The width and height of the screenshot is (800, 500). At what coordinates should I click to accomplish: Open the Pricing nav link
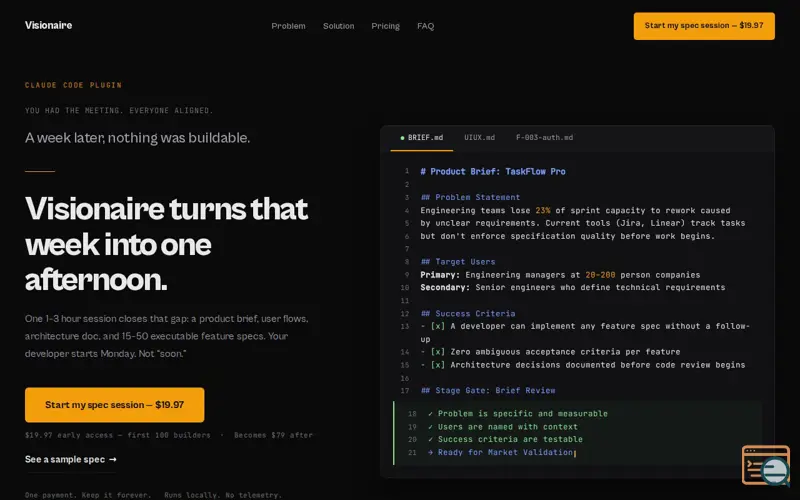385,26
